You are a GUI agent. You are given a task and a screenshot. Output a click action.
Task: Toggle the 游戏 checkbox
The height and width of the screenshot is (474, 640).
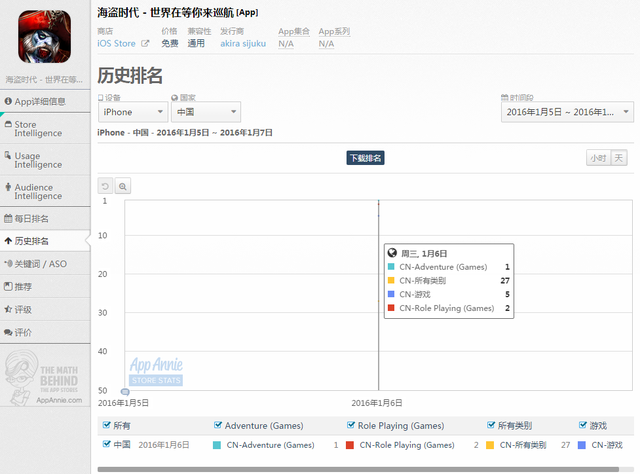click(583, 425)
